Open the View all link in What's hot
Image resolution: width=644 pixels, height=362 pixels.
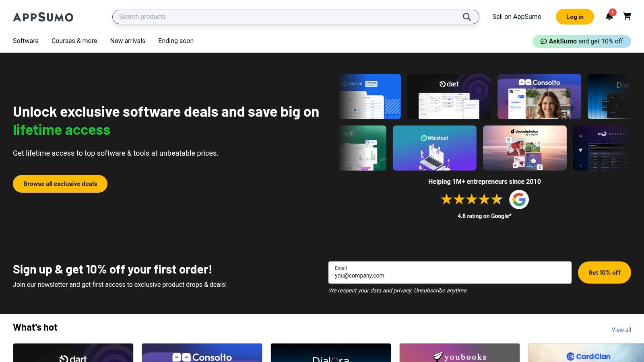(621, 329)
